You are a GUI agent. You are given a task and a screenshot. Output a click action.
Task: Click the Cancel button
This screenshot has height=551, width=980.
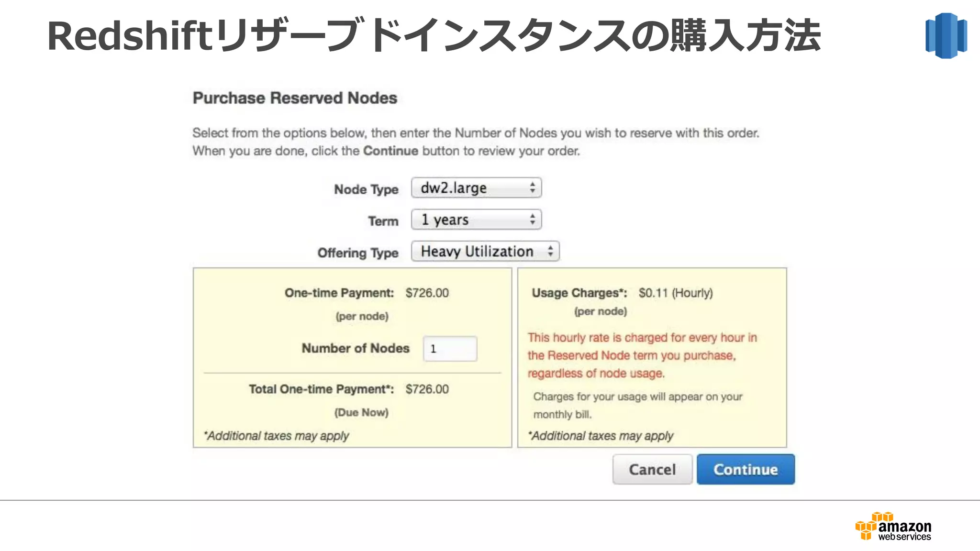tap(652, 469)
